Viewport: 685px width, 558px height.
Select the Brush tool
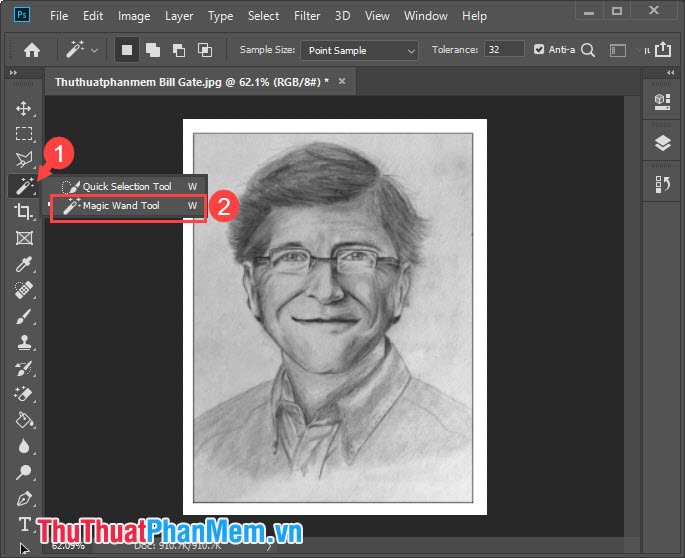(x=24, y=316)
